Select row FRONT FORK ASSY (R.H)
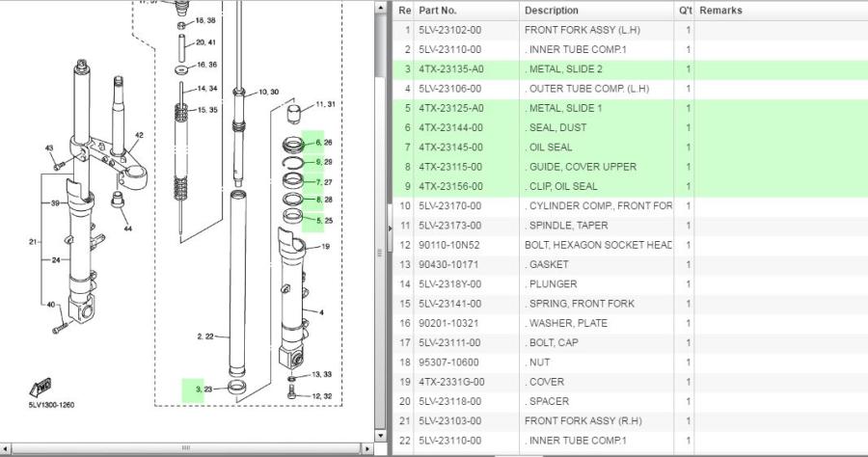 [631, 421]
